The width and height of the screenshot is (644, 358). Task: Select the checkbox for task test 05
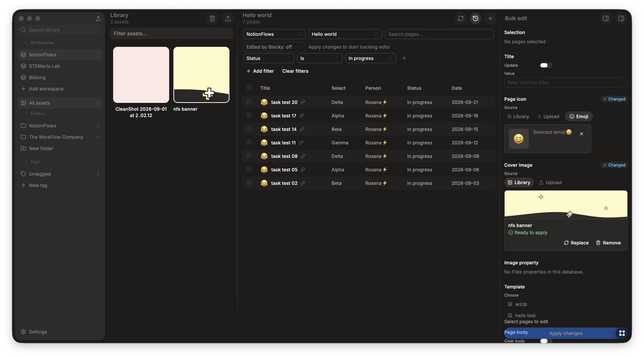[249, 169]
